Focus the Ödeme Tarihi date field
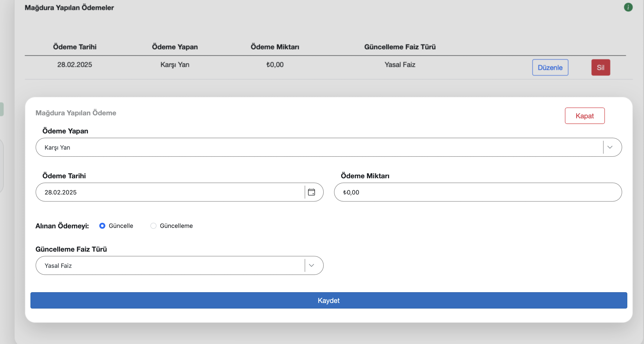 pos(170,192)
